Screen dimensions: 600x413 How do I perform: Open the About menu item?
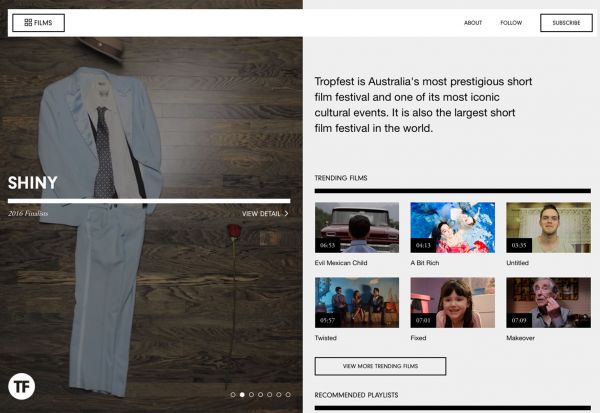tap(473, 23)
